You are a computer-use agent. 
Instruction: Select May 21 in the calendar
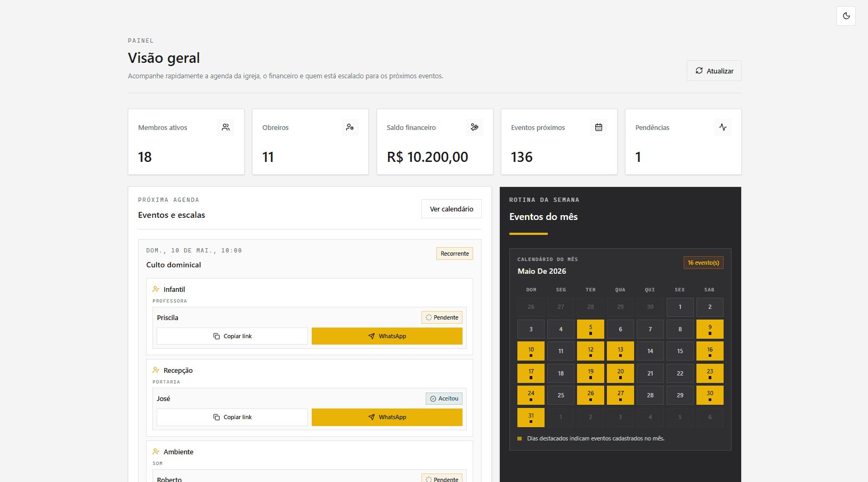point(650,373)
